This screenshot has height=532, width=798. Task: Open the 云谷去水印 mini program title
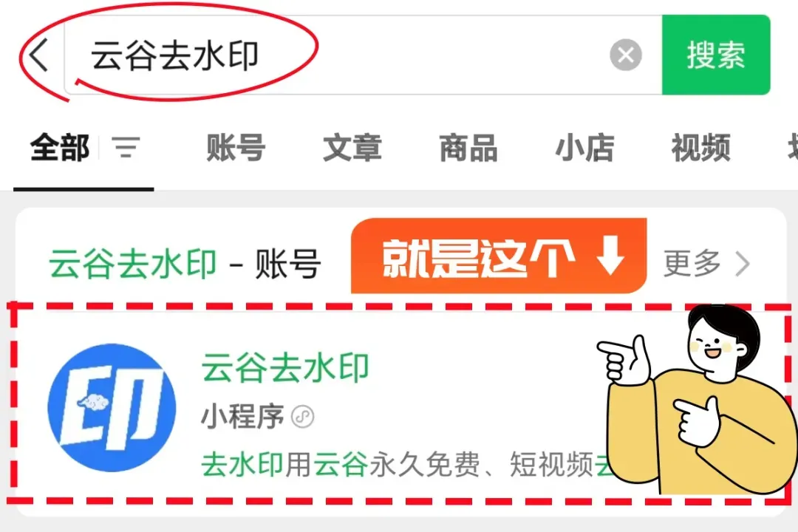pyautogui.click(x=285, y=367)
